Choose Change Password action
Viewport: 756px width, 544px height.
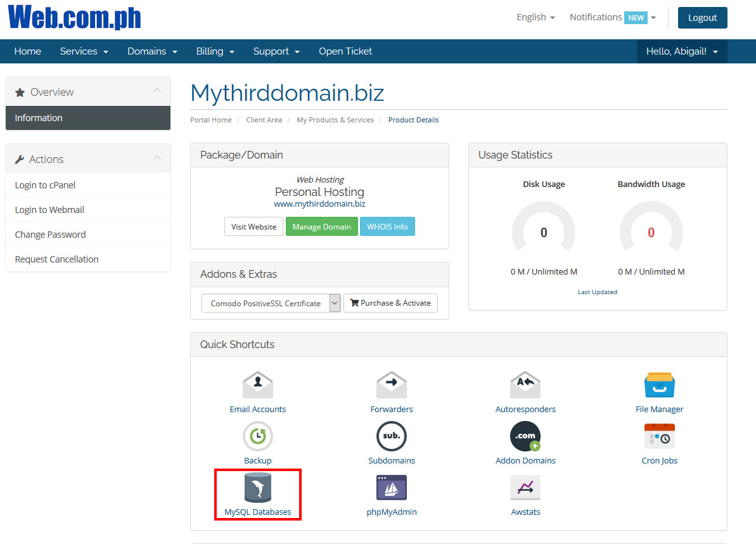[87, 235]
